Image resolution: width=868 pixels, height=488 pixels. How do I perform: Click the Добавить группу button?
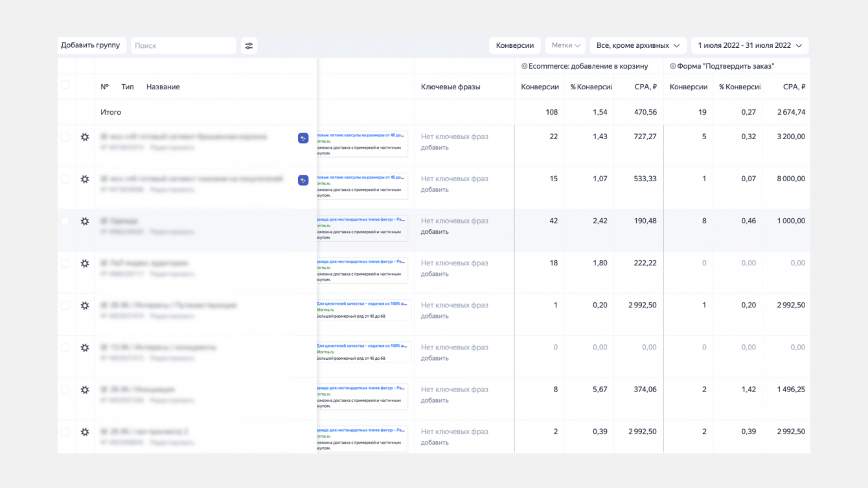pos(90,45)
